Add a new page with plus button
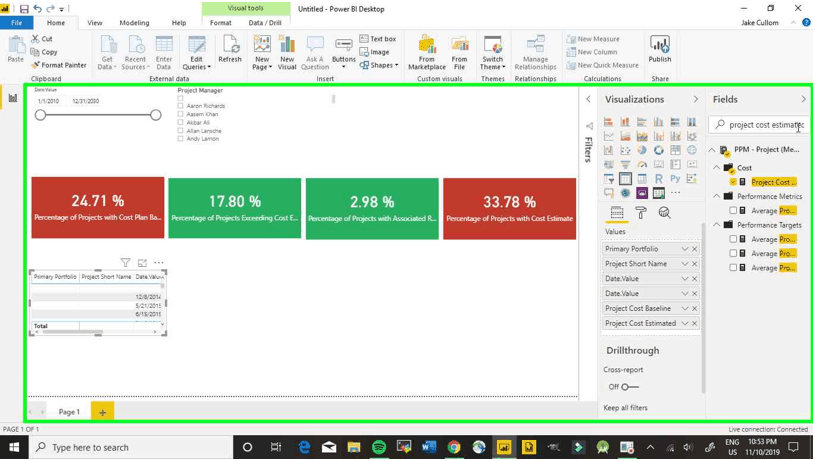This screenshot has width=815, height=461. [102, 412]
